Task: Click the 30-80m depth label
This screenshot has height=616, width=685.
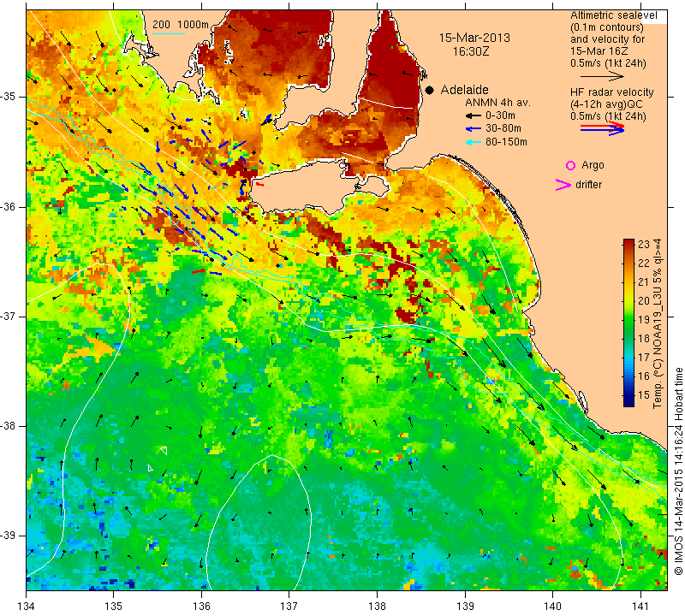Action: [x=503, y=128]
